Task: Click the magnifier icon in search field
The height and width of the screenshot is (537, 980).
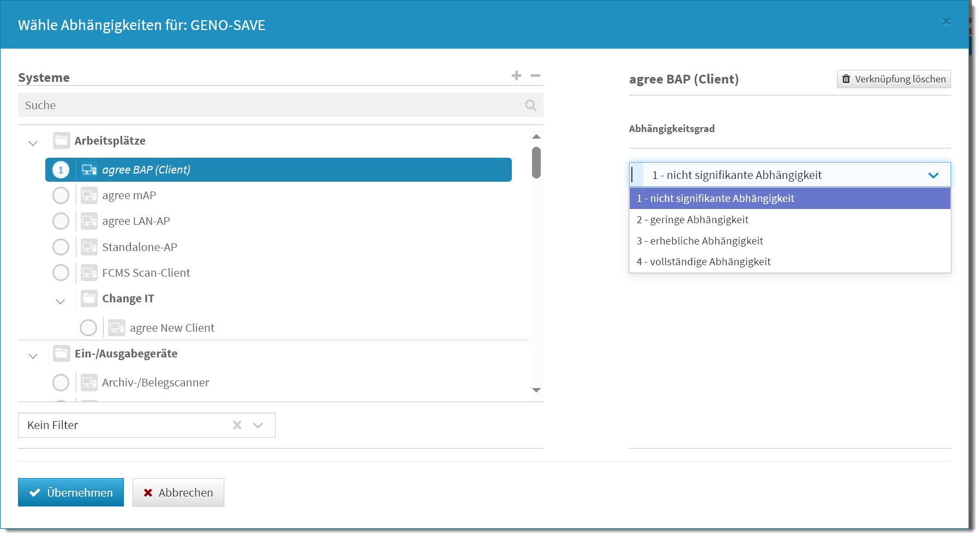Action: point(530,105)
